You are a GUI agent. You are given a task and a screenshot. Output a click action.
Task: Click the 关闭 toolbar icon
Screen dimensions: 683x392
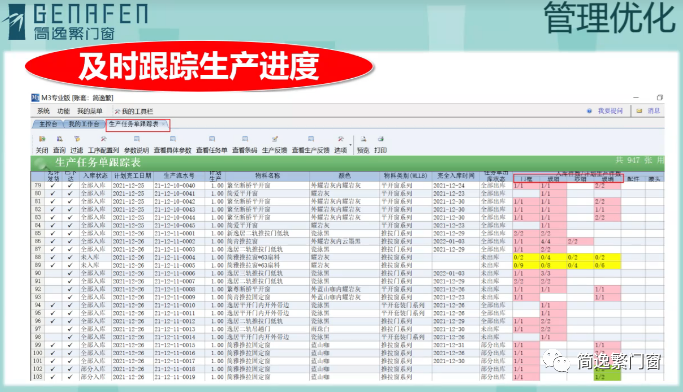coord(42,145)
